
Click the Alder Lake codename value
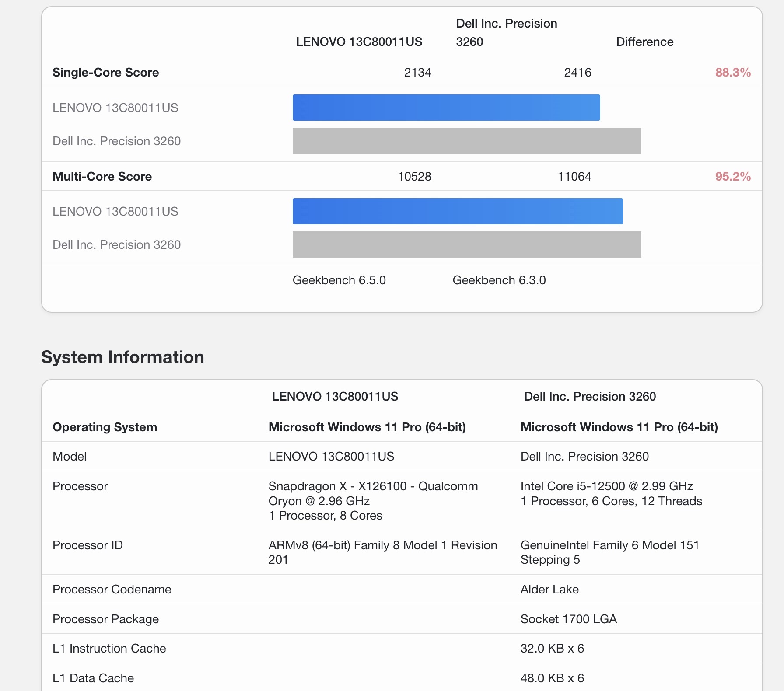[x=549, y=590]
